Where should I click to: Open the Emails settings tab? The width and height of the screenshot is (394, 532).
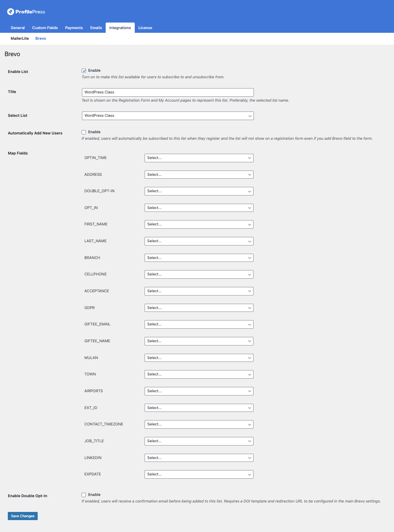click(96, 27)
